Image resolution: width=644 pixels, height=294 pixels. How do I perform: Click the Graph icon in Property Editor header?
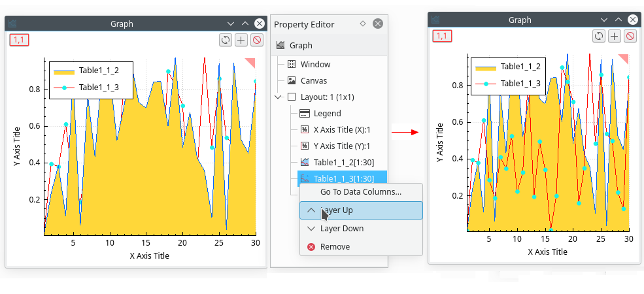pyautogui.click(x=280, y=45)
